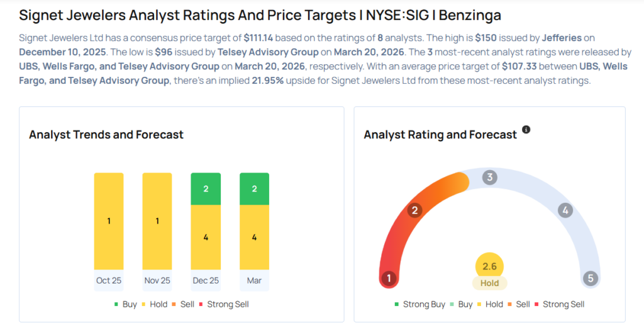
Task: Toggle the Buy series in trends legend
Action: (126, 304)
